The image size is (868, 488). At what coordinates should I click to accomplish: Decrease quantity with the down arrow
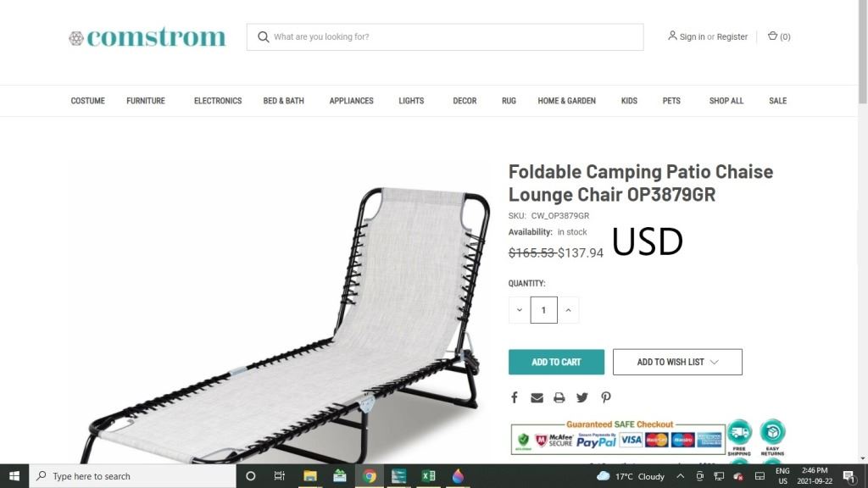520,310
